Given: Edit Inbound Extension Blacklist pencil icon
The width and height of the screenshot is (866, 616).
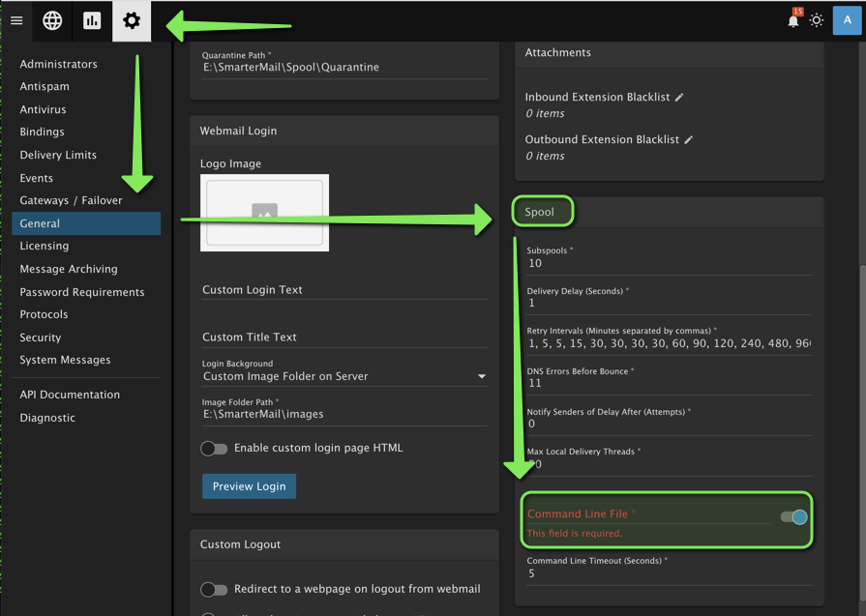Looking at the screenshot, I should point(679,98).
